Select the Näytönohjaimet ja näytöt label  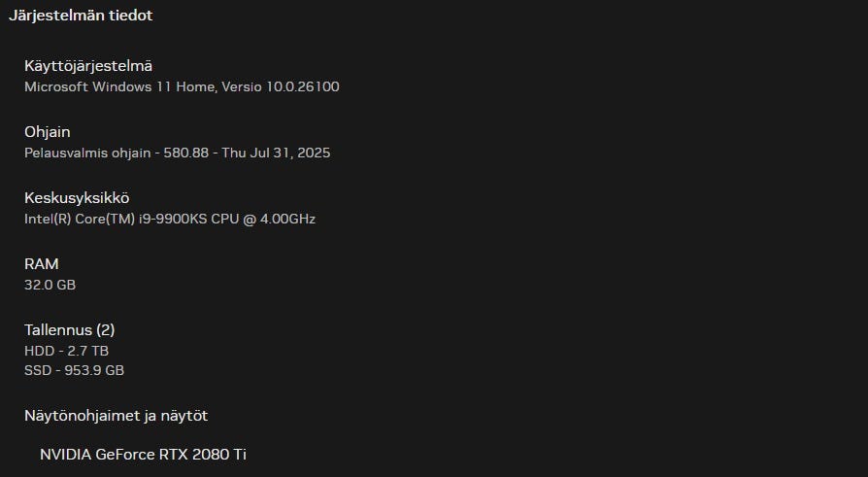click(x=116, y=416)
